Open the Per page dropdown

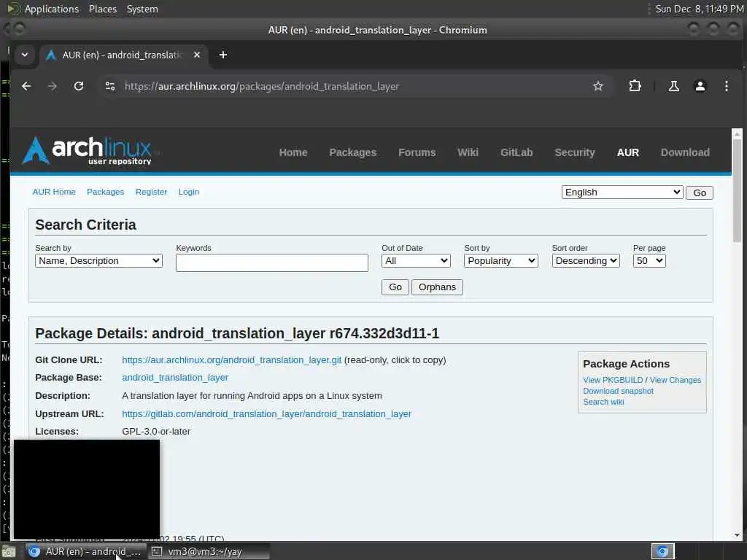(x=649, y=261)
